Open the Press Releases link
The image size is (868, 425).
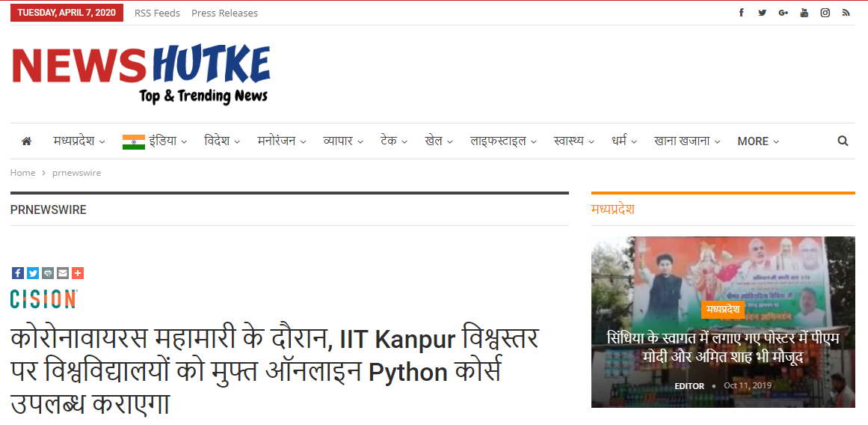[225, 13]
